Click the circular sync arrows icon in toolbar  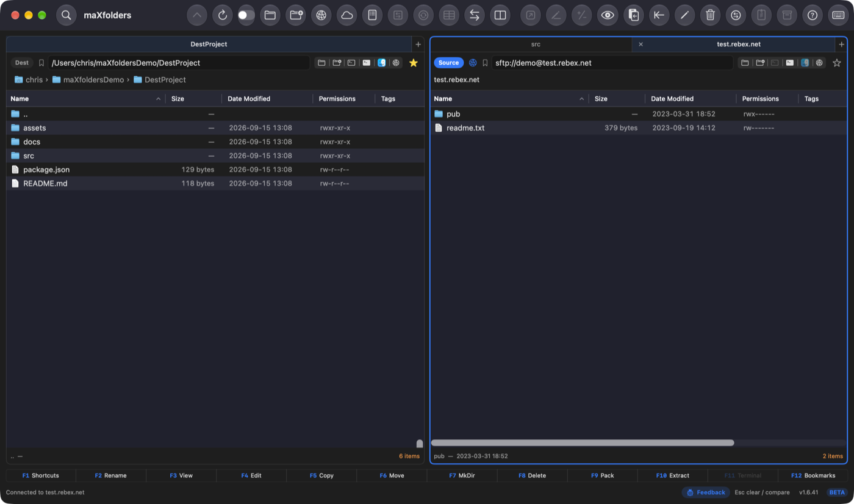tap(736, 15)
